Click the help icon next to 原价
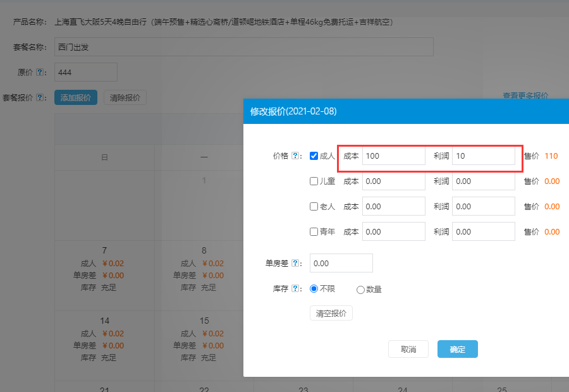Viewport: 569px width, 392px height. 40,73
